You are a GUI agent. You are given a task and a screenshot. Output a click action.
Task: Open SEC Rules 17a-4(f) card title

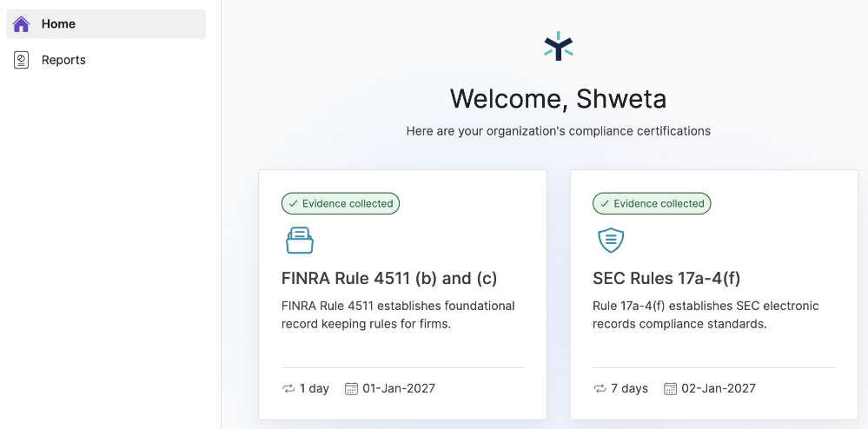(x=666, y=279)
